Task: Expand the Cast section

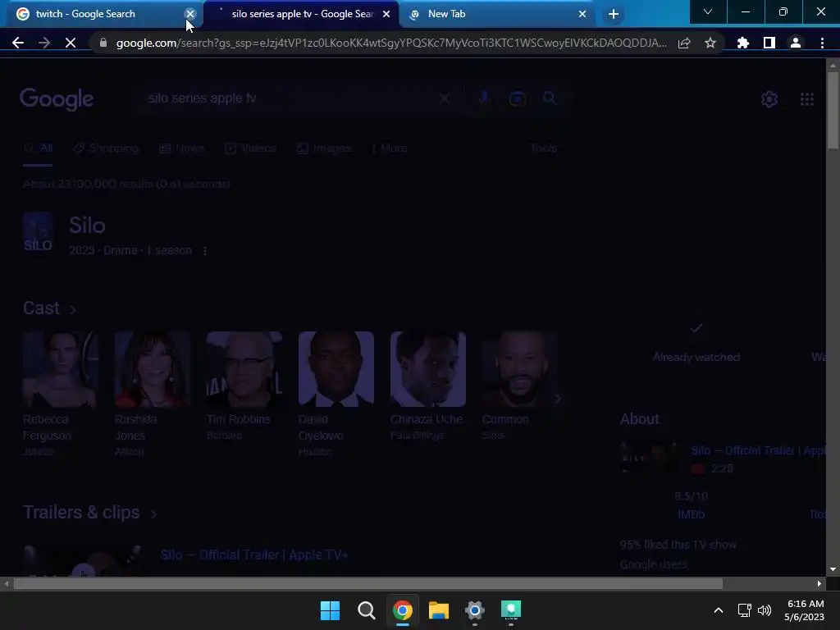Action: pos(50,308)
